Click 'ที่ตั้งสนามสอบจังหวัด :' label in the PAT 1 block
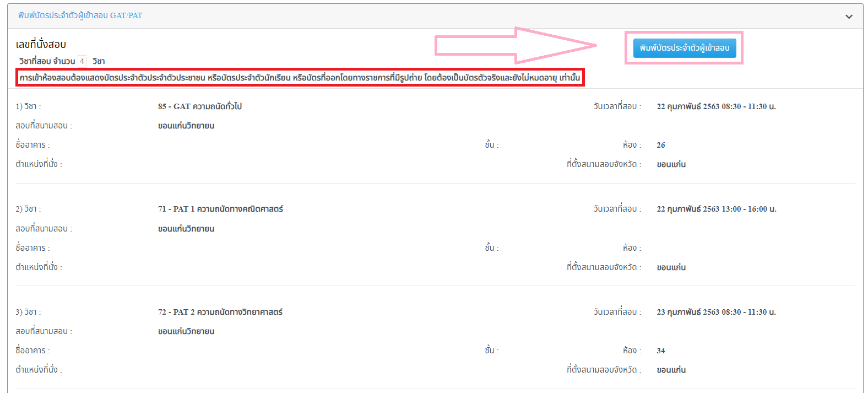868x393 pixels. coord(604,267)
